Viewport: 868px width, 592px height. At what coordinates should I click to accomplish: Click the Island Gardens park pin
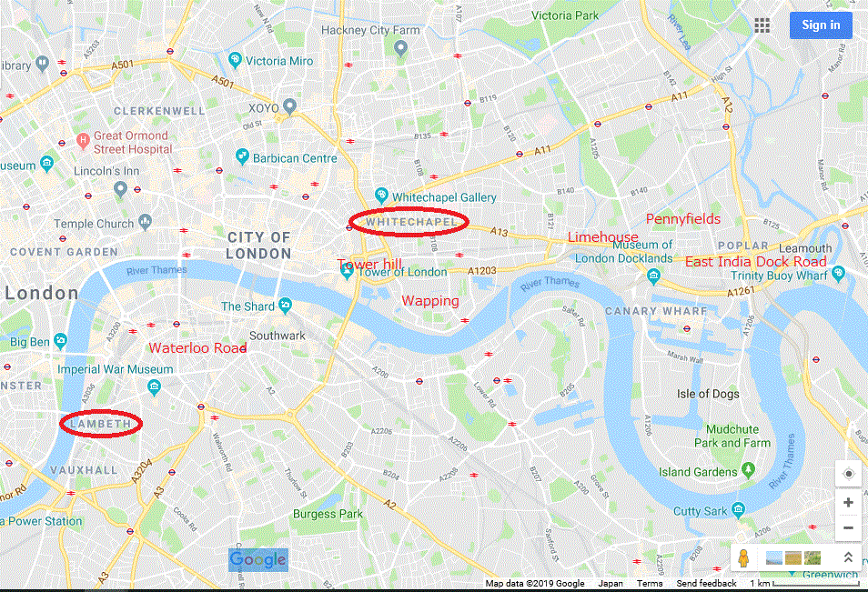click(x=749, y=470)
